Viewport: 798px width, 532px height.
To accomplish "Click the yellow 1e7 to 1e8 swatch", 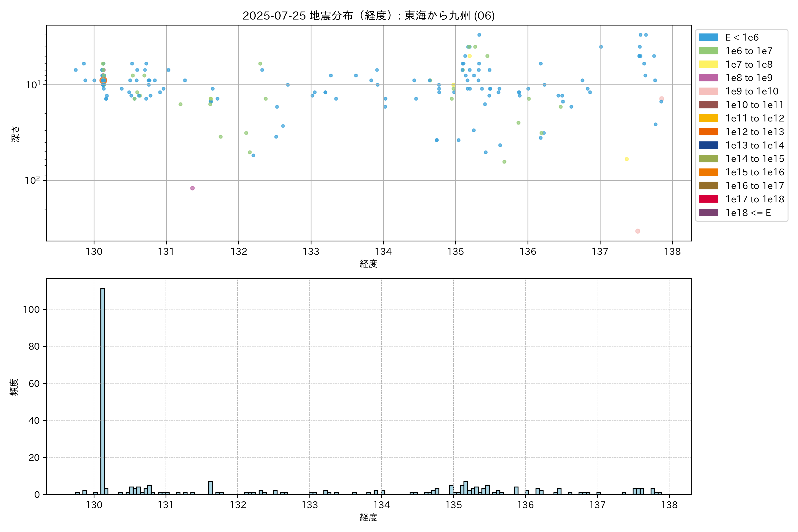I will pos(708,65).
